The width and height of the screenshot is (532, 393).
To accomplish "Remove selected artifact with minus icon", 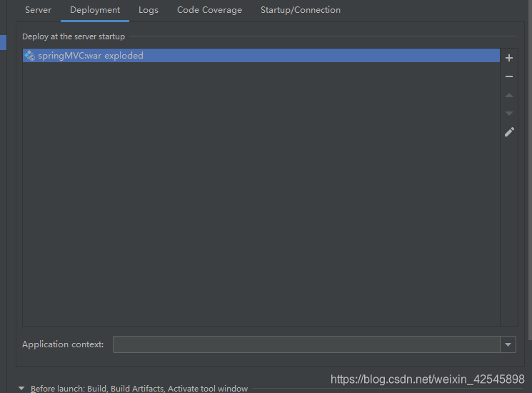I will coord(508,76).
